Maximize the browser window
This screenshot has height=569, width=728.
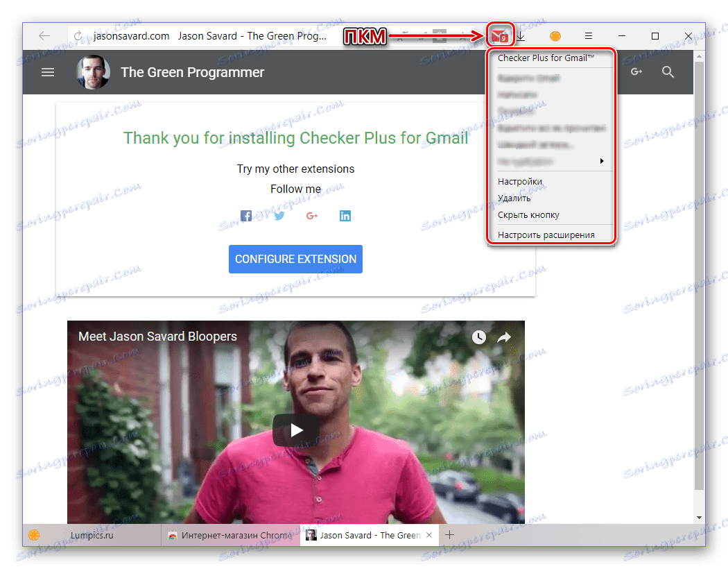(x=655, y=36)
